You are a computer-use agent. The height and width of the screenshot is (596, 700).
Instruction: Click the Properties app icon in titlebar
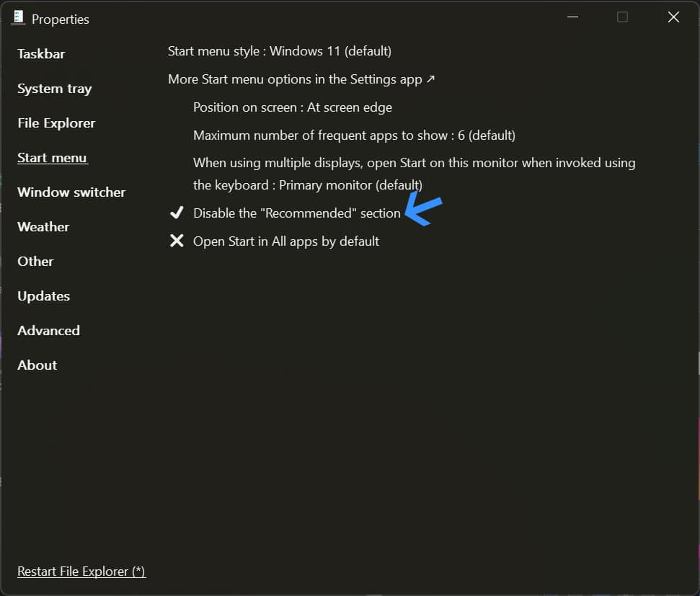[17, 18]
